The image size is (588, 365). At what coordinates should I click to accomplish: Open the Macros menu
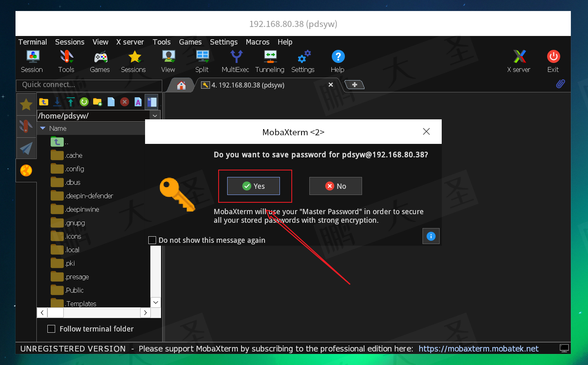tap(258, 42)
